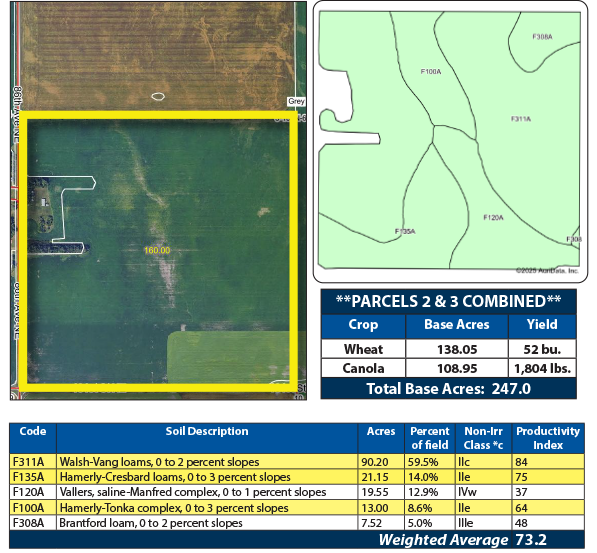
Task: Click the Parcels 2 & 3 Combined heading
Action: [449, 301]
